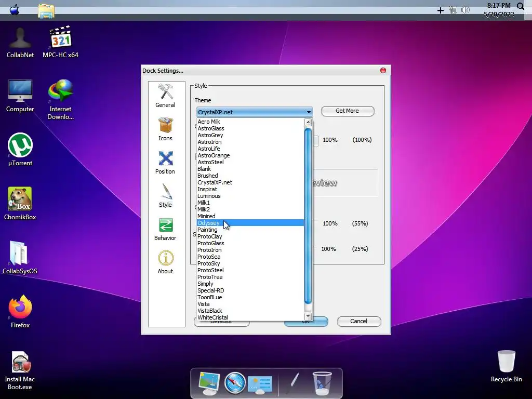Choose the AstroGlass theme
Viewport: 532px width, 399px height.
click(x=250, y=128)
